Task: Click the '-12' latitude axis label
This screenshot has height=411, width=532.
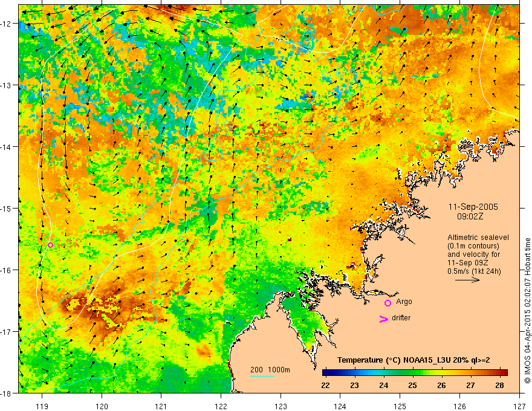Action: click(7, 24)
